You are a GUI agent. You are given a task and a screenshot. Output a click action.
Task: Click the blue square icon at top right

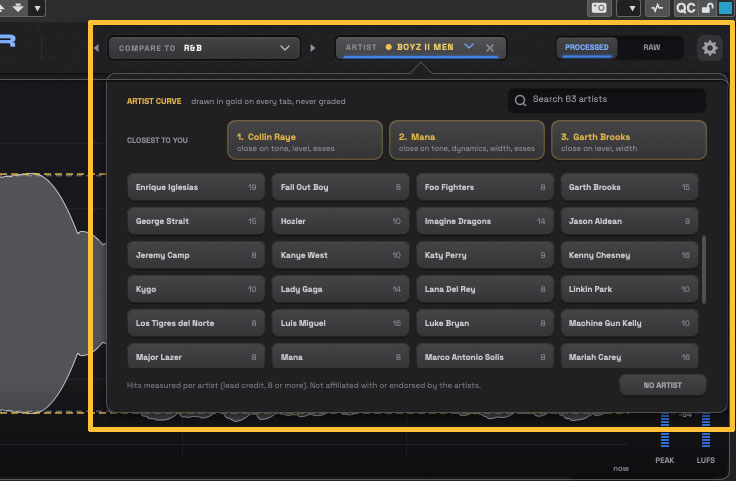(725, 8)
